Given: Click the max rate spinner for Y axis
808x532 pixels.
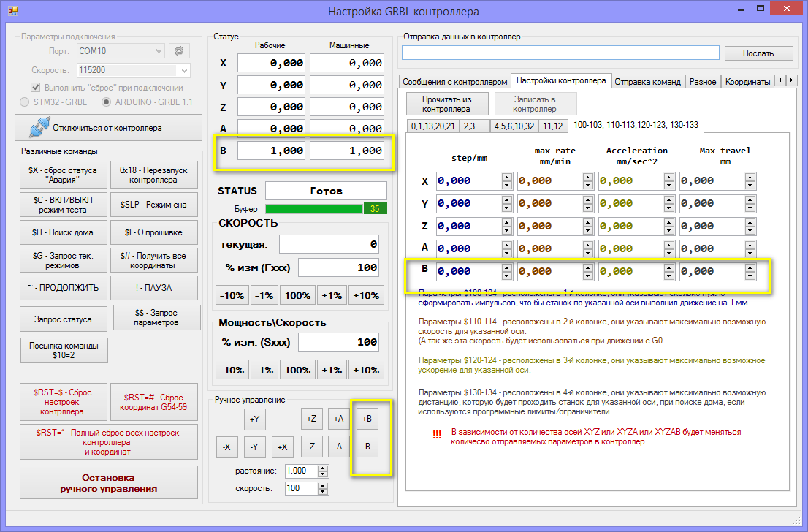Looking at the screenshot, I should point(588,204).
